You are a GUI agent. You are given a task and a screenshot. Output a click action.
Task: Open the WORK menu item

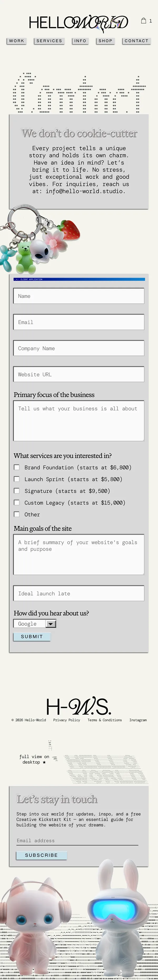16,41
